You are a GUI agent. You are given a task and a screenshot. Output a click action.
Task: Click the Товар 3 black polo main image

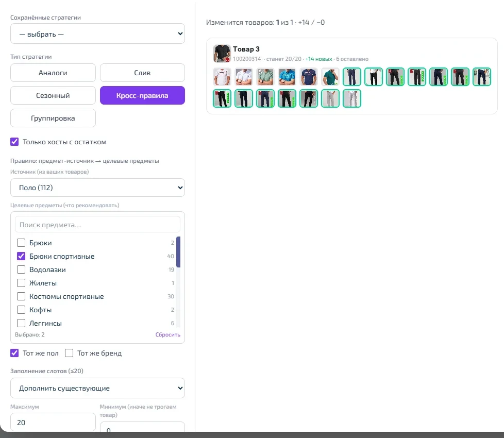[222, 54]
